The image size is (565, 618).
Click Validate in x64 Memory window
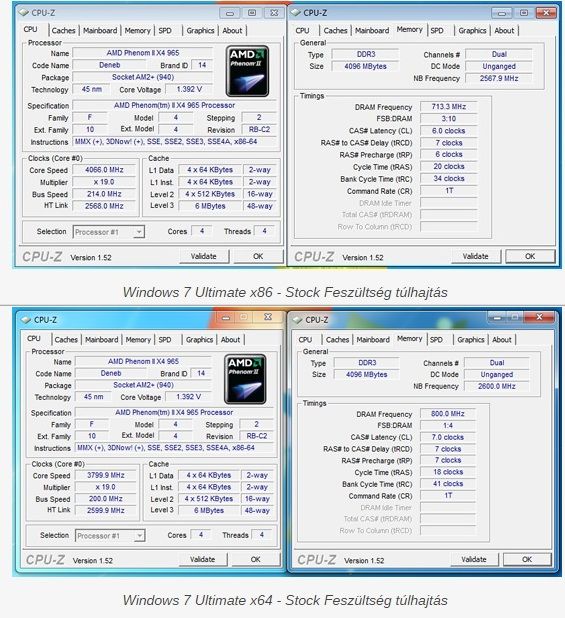pyautogui.click(x=474, y=559)
